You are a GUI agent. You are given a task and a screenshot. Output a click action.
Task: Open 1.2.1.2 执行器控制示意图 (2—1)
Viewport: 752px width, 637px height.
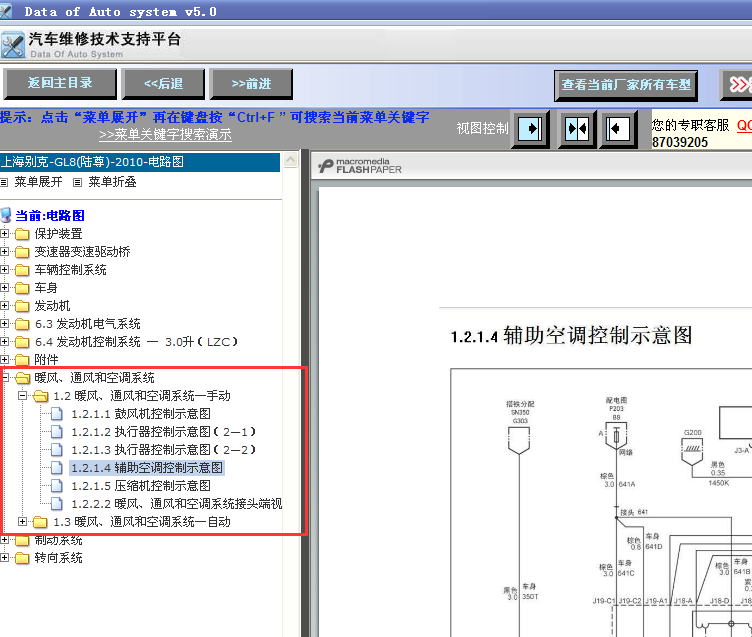tap(164, 432)
